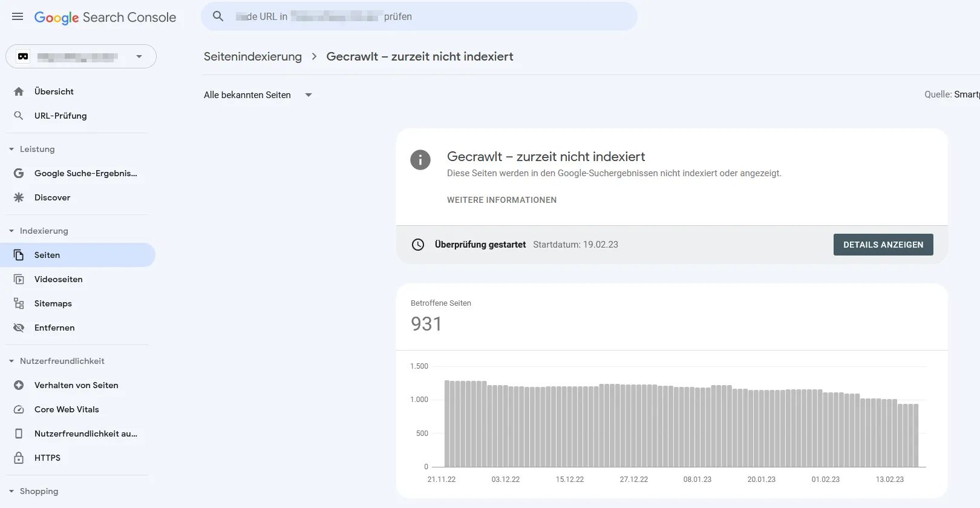Click the mobile usability phone icon
This screenshot has height=508, width=980.
coord(19,434)
